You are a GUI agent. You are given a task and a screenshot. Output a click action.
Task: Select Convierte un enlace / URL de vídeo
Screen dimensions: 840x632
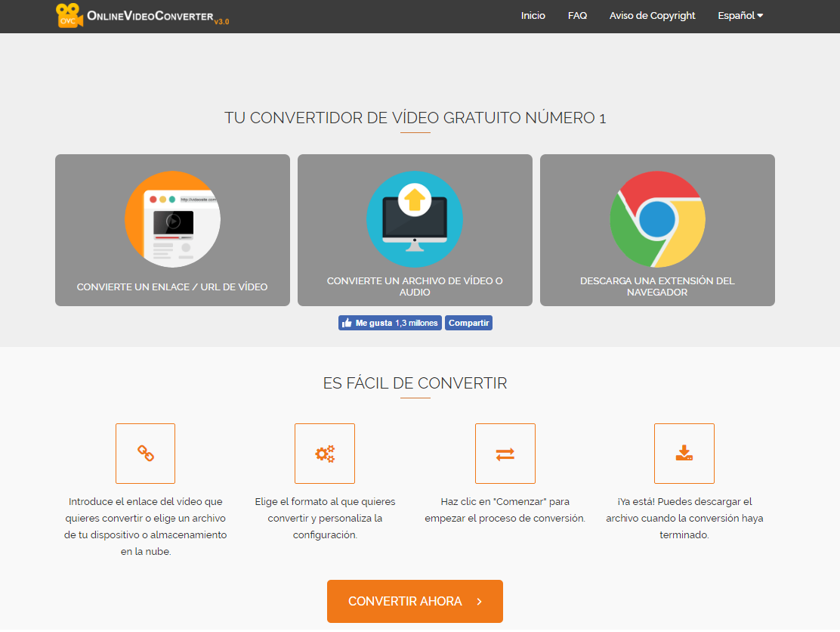172,230
